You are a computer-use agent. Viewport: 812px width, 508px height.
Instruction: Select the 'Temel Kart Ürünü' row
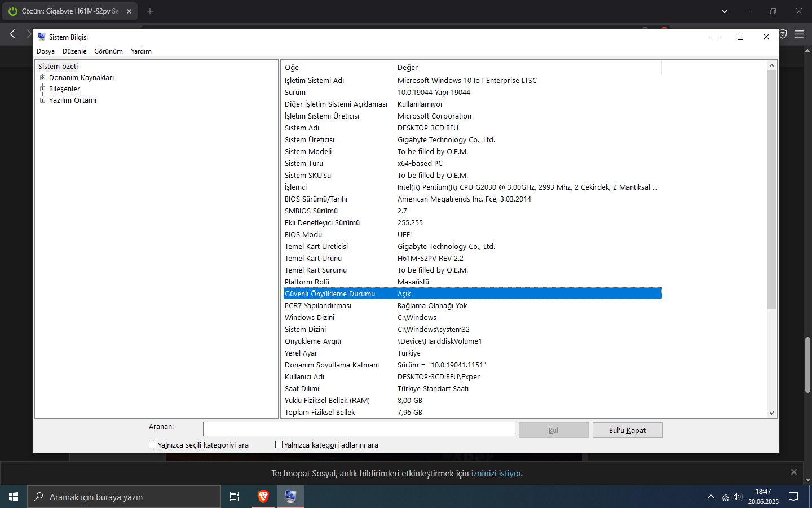tap(473, 258)
